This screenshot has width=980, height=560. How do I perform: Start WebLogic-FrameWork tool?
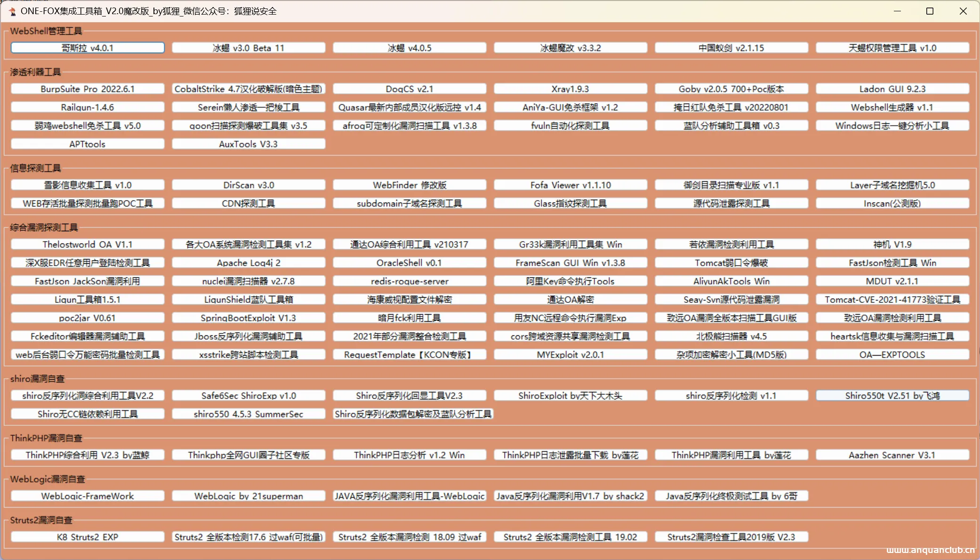click(88, 495)
